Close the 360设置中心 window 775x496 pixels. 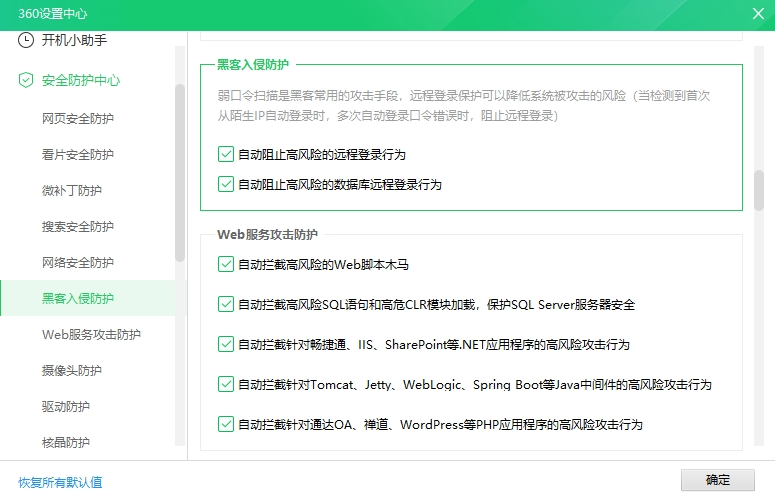(758, 13)
